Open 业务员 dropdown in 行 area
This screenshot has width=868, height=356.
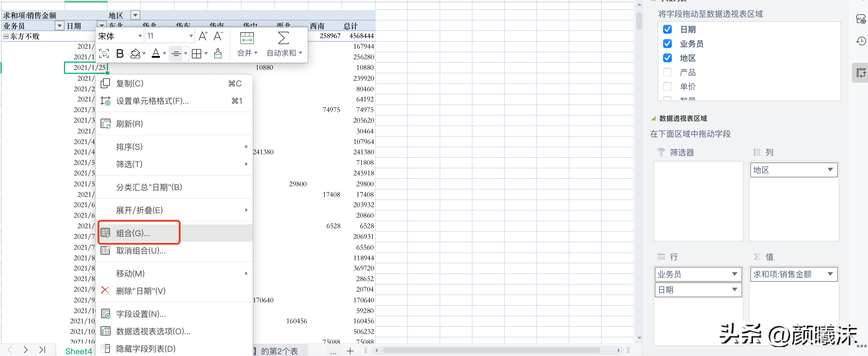tap(735, 274)
